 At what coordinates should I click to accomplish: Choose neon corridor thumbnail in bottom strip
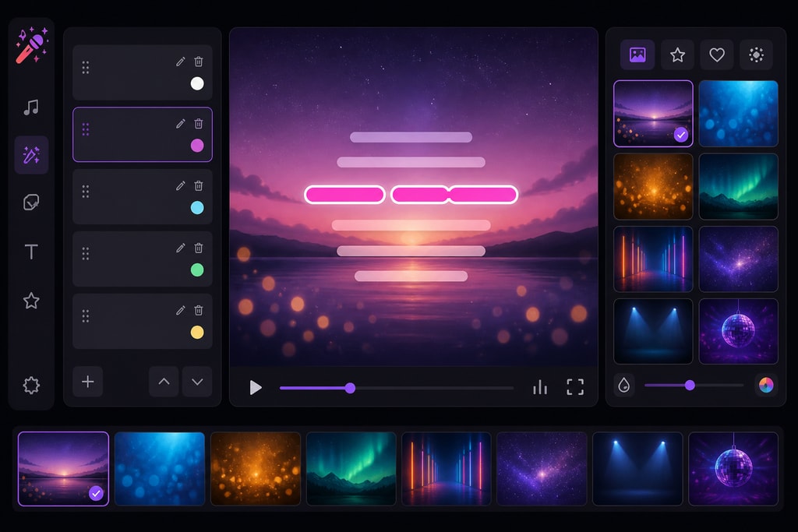(447, 469)
